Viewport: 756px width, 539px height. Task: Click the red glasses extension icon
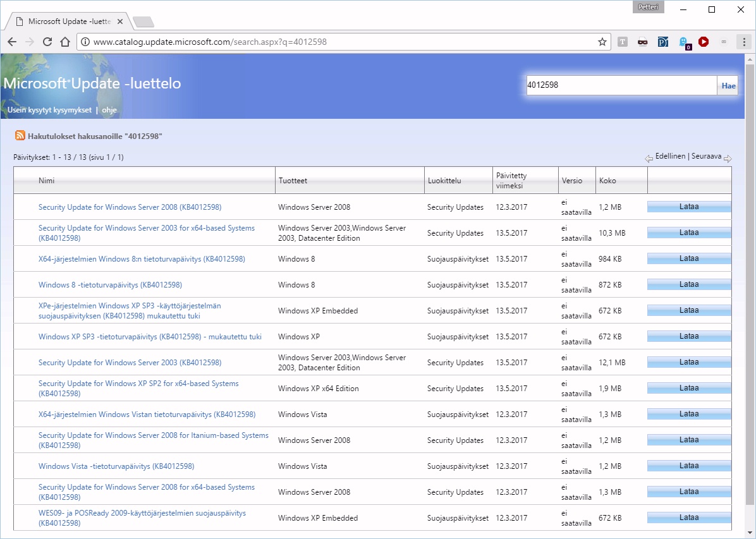pos(643,42)
